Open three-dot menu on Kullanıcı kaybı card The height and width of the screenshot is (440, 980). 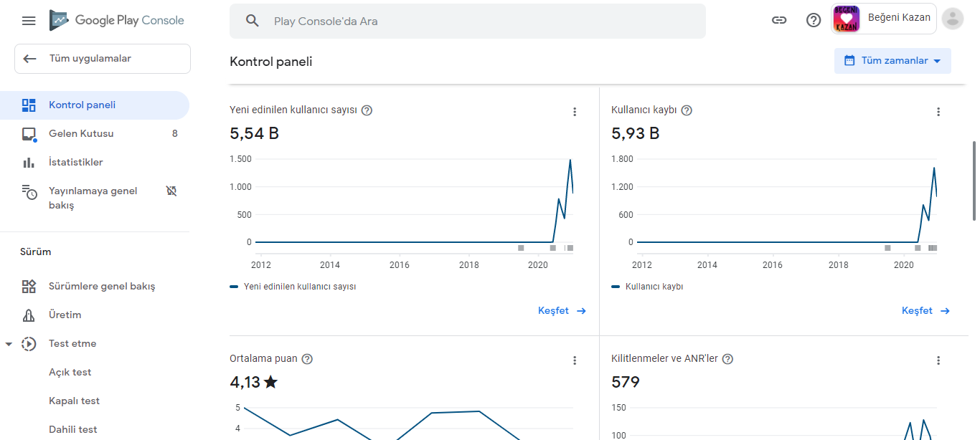click(x=938, y=112)
